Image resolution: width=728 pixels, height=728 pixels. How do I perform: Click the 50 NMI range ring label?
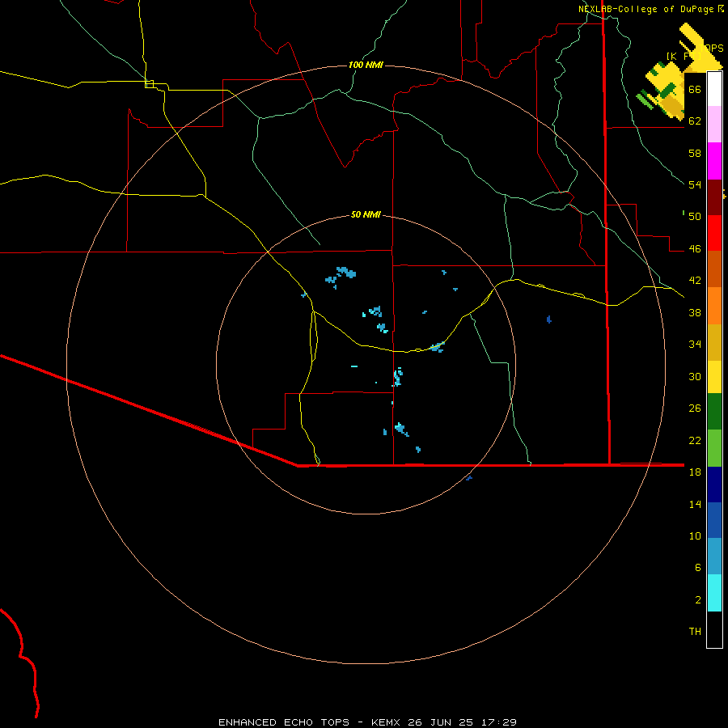point(366,214)
